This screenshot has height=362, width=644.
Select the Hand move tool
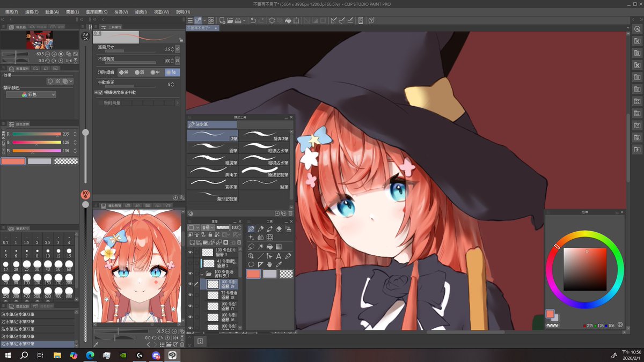pyautogui.click(x=269, y=264)
